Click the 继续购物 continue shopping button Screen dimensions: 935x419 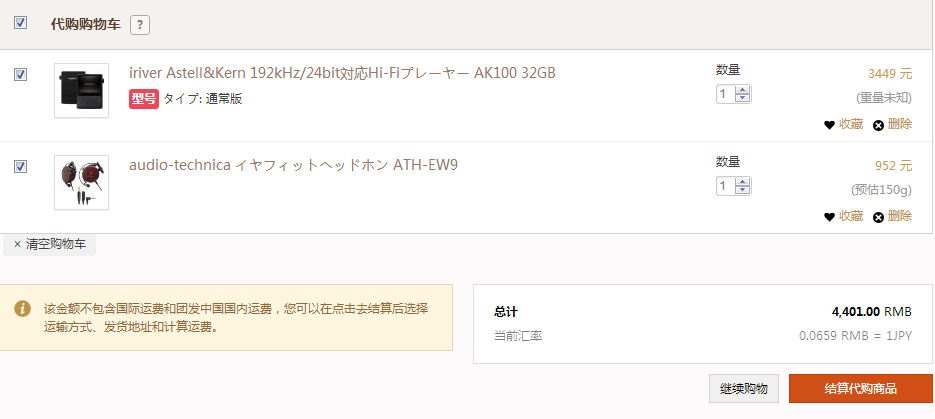click(x=744, y=389)
